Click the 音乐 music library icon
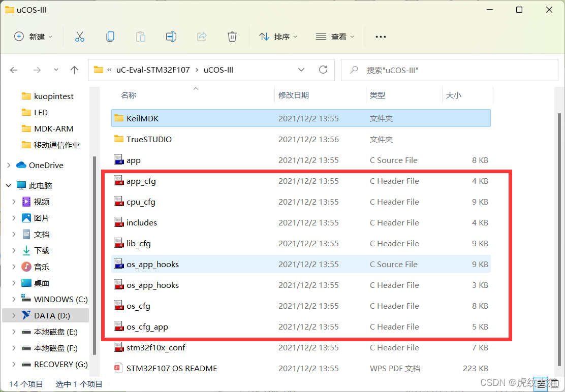 26,267
